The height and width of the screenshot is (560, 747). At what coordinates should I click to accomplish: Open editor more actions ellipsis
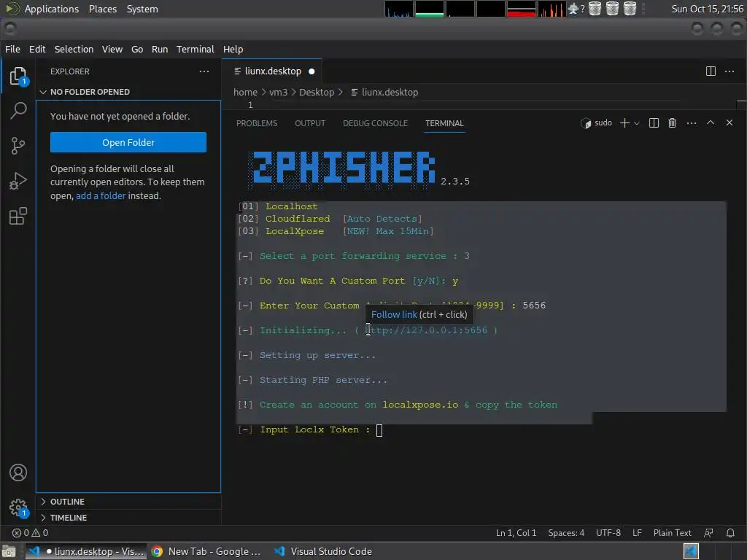coord(729,71)
